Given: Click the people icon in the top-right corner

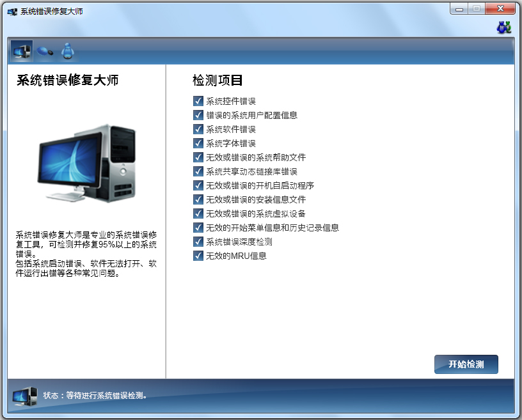Looking at the screenshot, I should click(x=504, y=26).
